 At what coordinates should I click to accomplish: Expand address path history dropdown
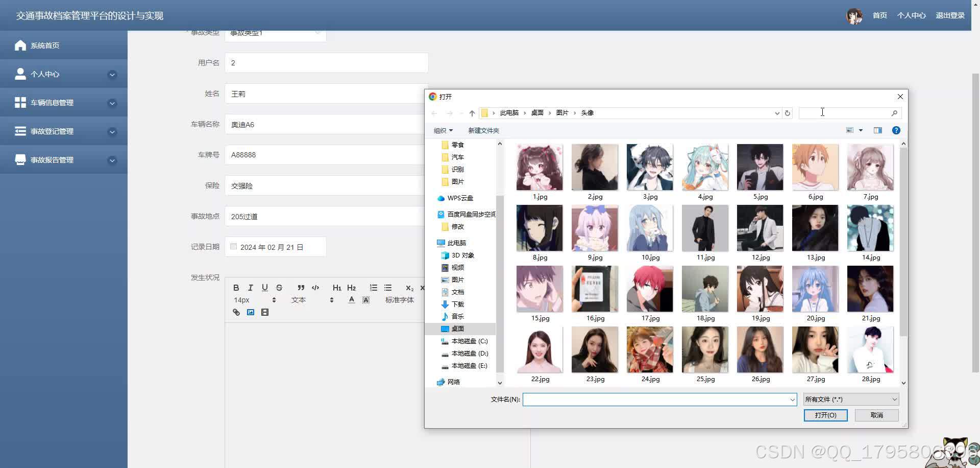coord(777,113)
